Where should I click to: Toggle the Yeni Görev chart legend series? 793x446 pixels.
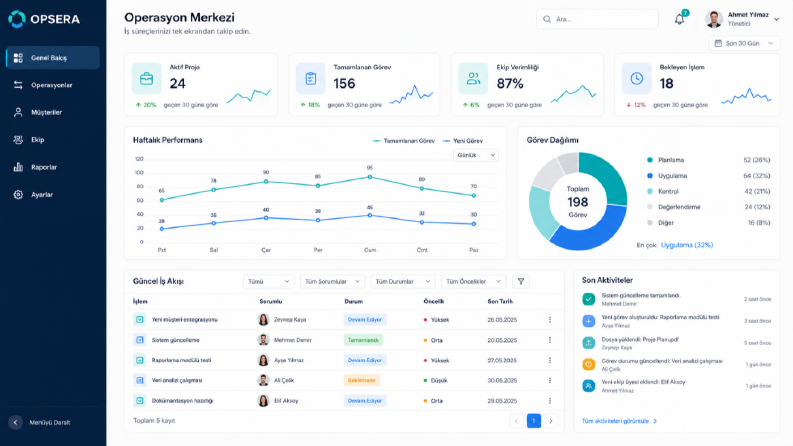coord(463,141)
